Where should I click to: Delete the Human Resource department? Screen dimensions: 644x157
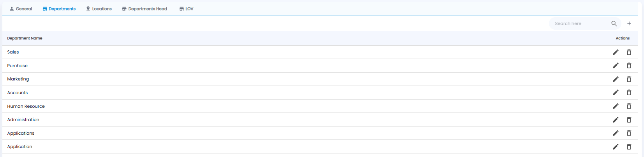pos(629,106)
